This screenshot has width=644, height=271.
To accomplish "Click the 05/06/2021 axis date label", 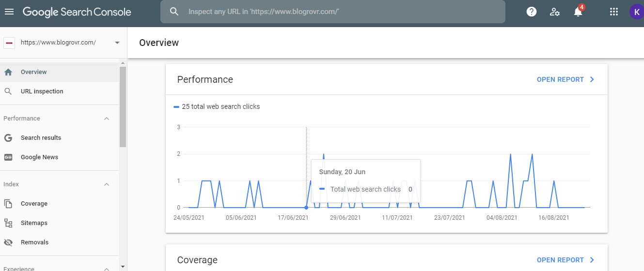I will [241, 218].
